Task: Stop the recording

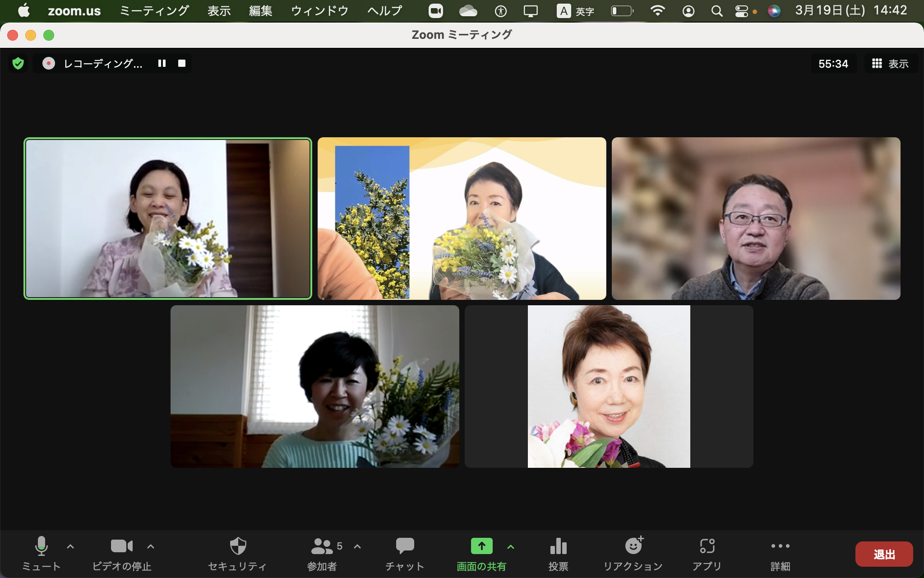Action: click(x=182, y=63)
